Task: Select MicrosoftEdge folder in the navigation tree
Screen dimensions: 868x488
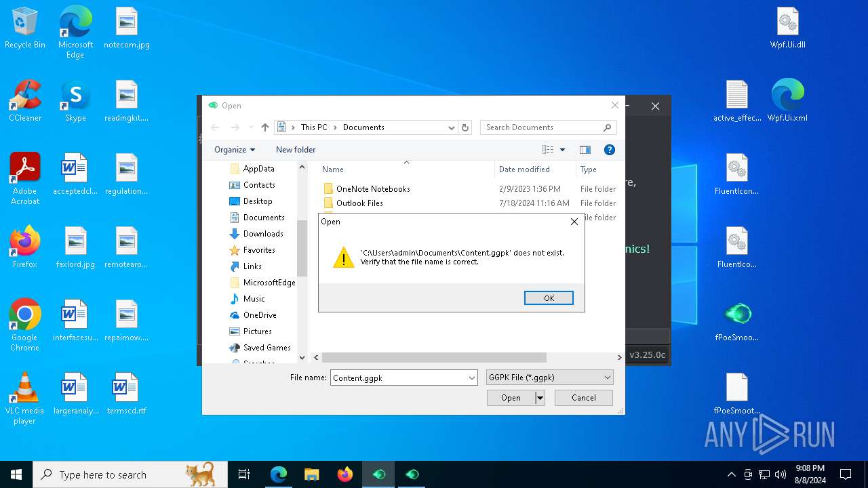Action: click(269, 283)
